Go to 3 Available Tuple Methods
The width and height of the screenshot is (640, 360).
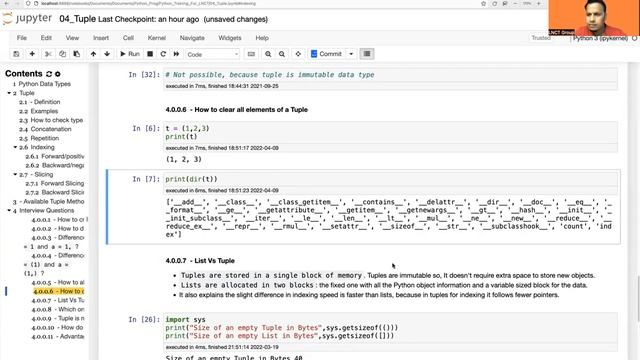48,202
